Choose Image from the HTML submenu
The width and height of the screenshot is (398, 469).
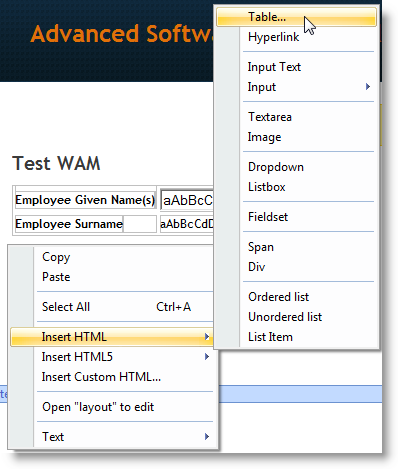(x=296, y=137)
